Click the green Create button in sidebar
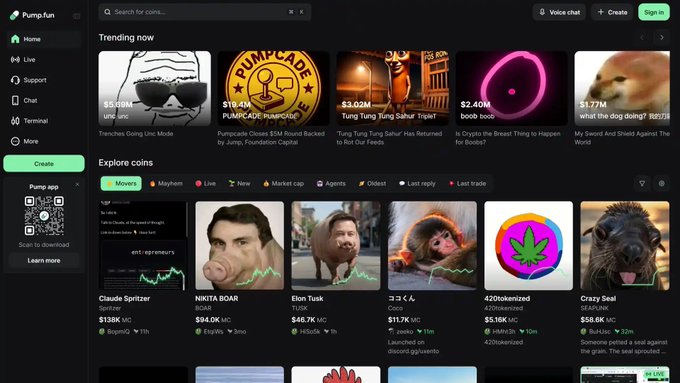Image resolution: width=680 pixels, height=383 pixels. click(44, 164)
